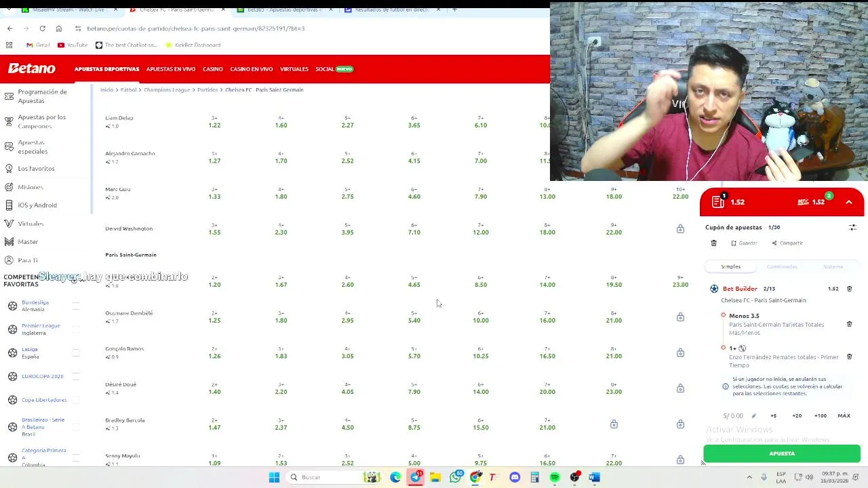
Task: Show hidden system tray icons
Action: tap(749, 477)
